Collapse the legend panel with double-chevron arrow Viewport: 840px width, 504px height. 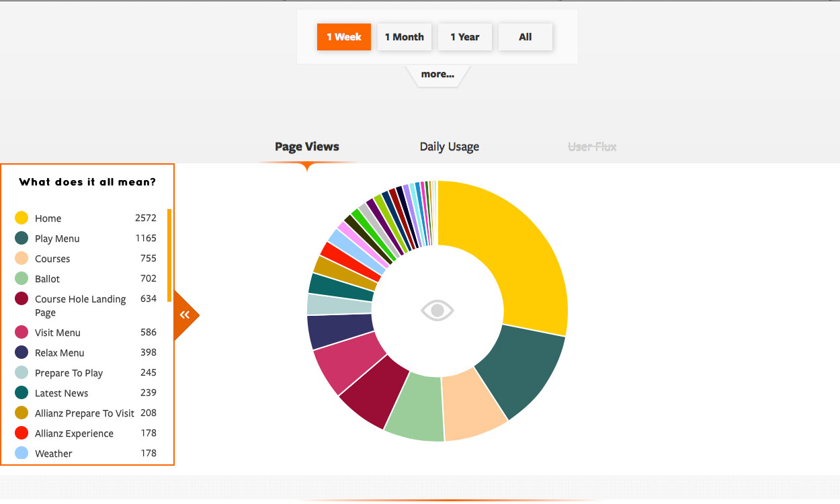185,314
